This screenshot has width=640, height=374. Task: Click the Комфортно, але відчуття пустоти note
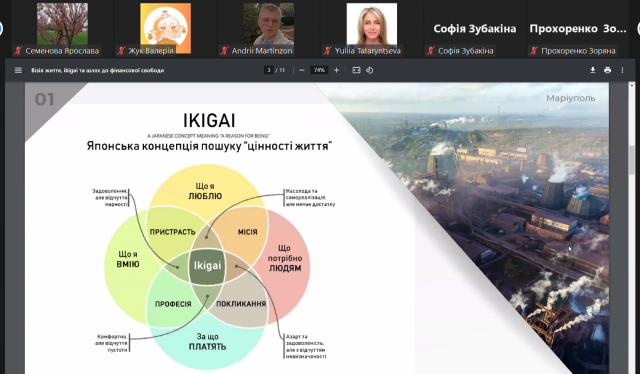click(x=112, y=343)
